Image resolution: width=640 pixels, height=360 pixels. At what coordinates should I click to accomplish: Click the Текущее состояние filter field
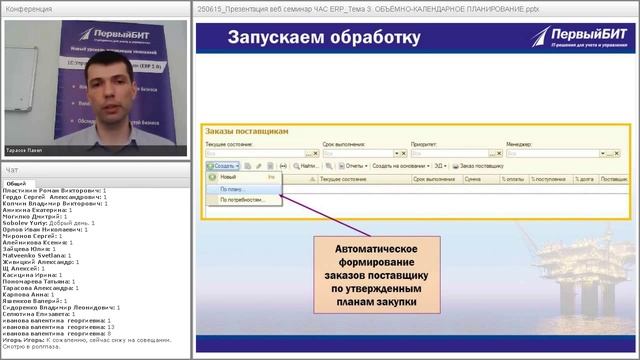(255, 153)
